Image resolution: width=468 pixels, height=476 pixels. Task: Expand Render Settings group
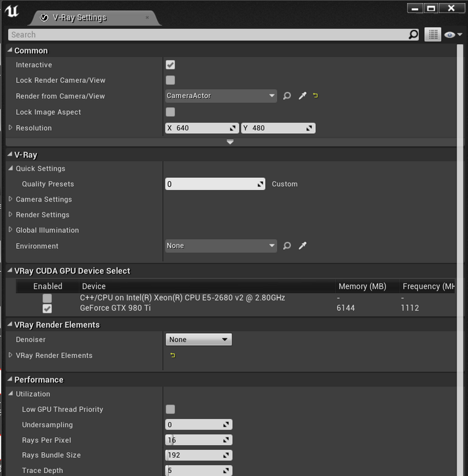[x=10, y=214]
